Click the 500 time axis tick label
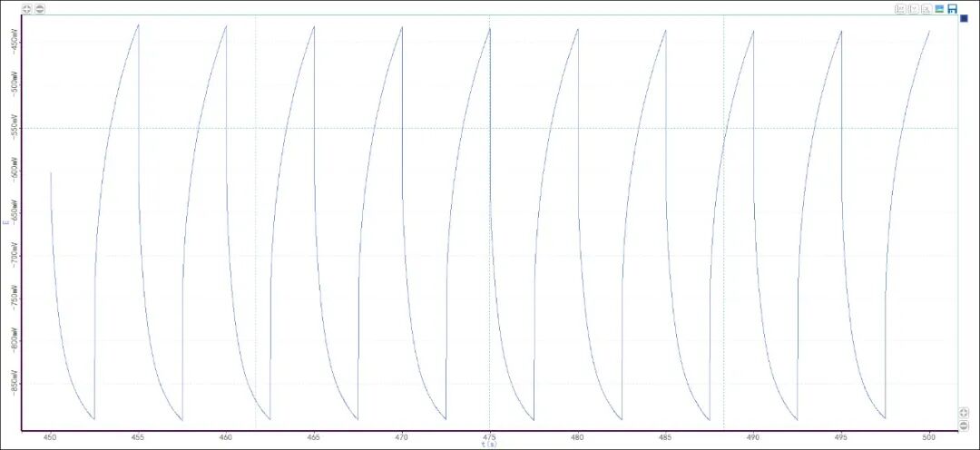The height and width of the screenshot is (450, 980). [929, 437]
